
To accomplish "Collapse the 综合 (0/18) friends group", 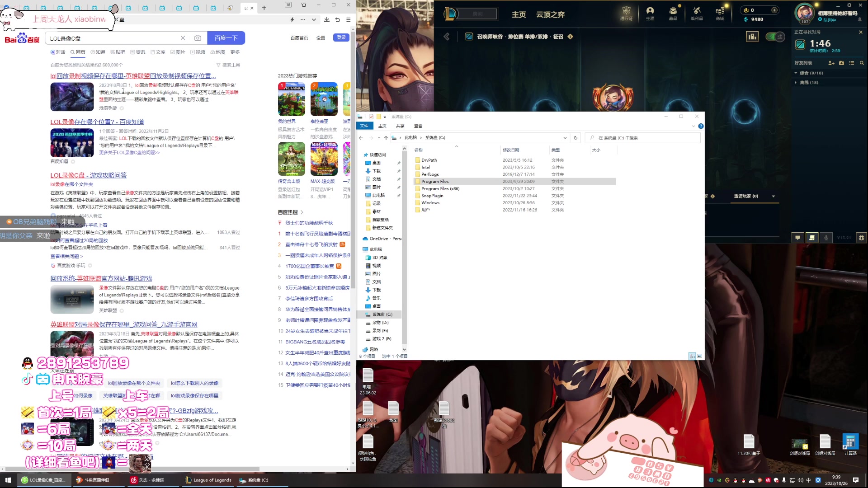I will pos(796,73).
